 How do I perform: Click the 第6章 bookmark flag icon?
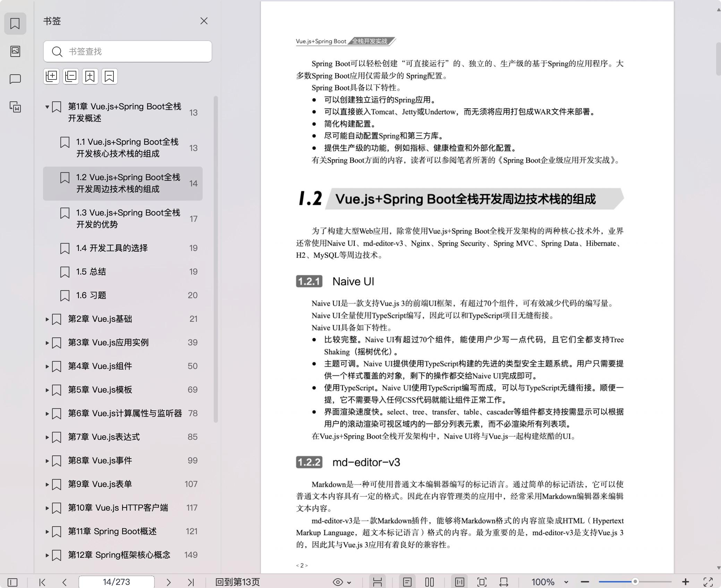pos(57,414)
